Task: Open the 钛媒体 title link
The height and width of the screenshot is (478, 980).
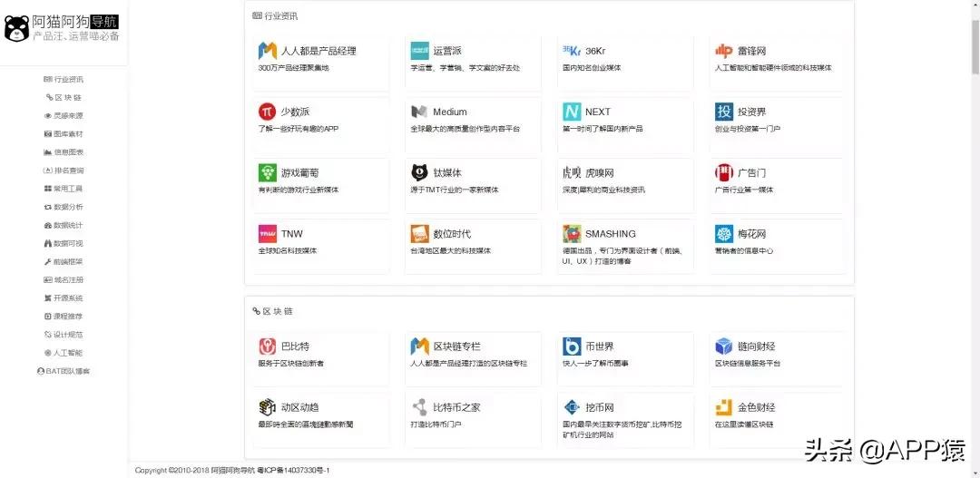Action: pos(447,173)
